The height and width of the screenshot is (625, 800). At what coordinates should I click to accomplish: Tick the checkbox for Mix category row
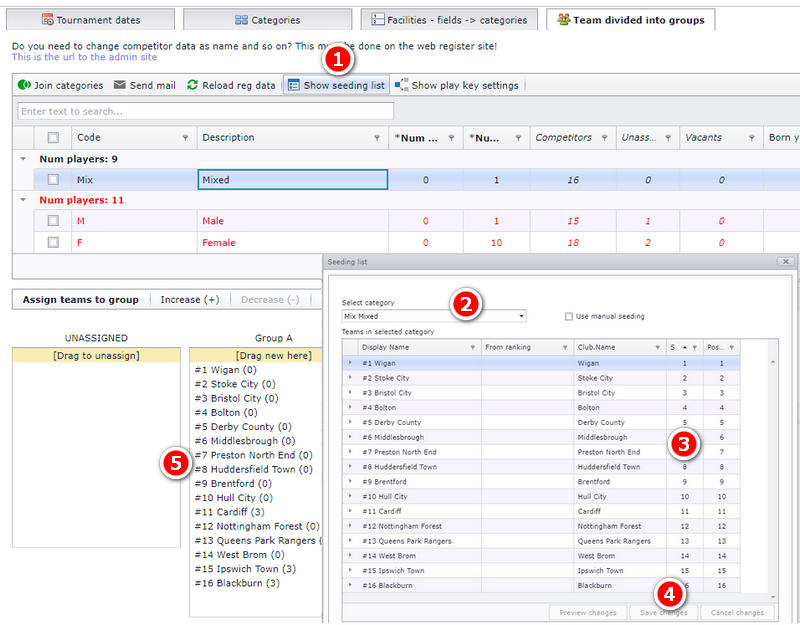pos(53,180)
